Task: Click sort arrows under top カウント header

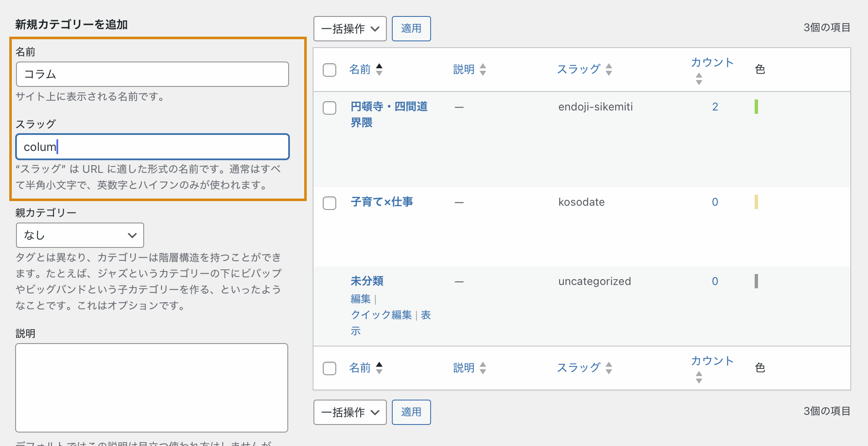Action: (699, 79)
